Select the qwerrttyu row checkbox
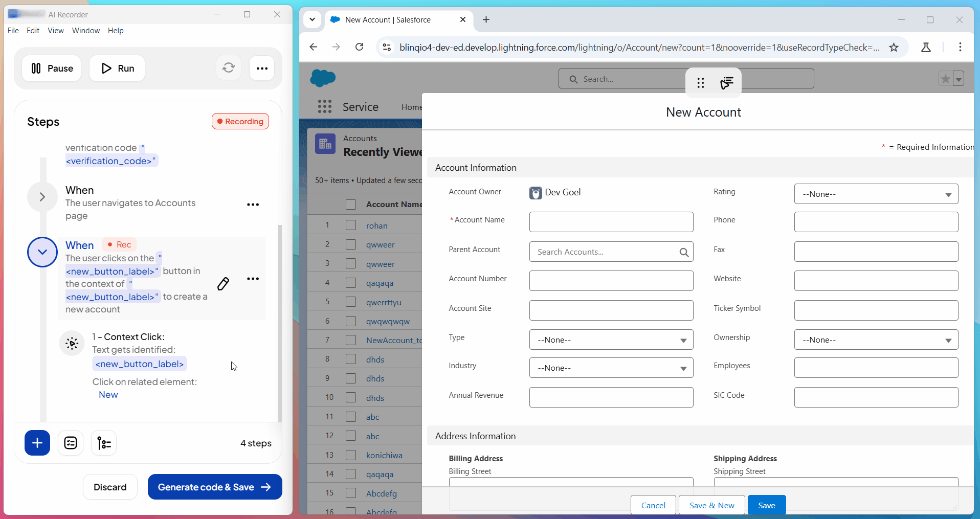Image resolution: width=980 pixels, height=519 pixels. tap(351, 302)
